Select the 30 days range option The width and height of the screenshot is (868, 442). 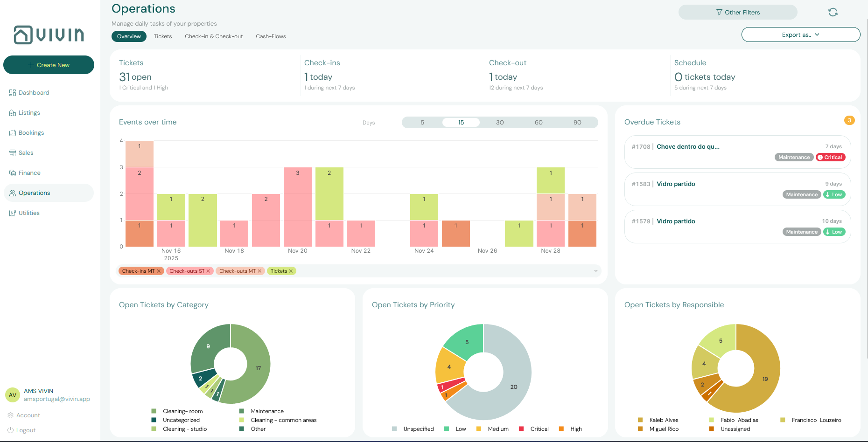click(x=499, y=122)
